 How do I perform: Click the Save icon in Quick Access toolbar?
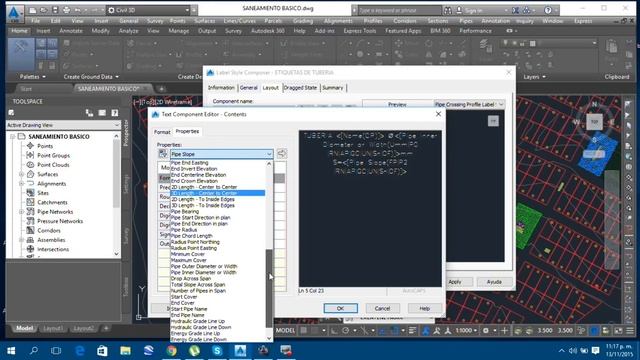point(55,10)
